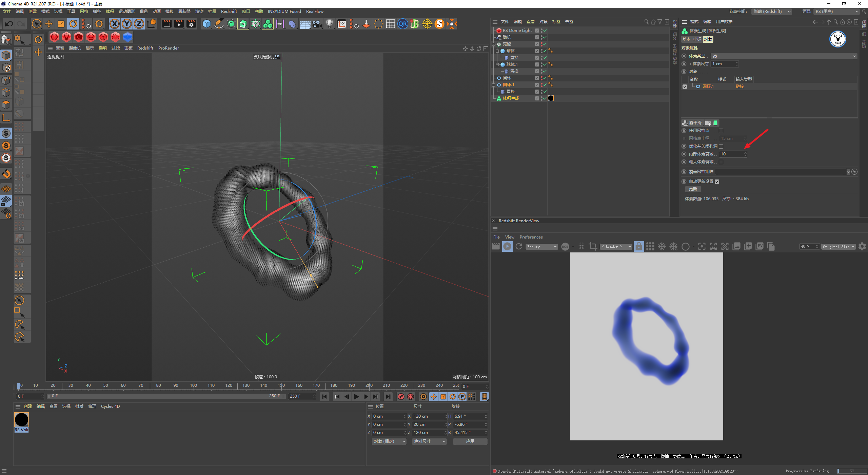This screenshot has width=868, height=475.
Task: Add a Light object from the toolbar
Action: 329,24
